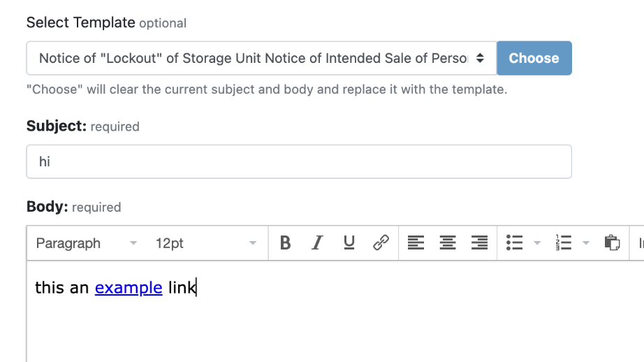Focus the Subject input field

(299, 161)
